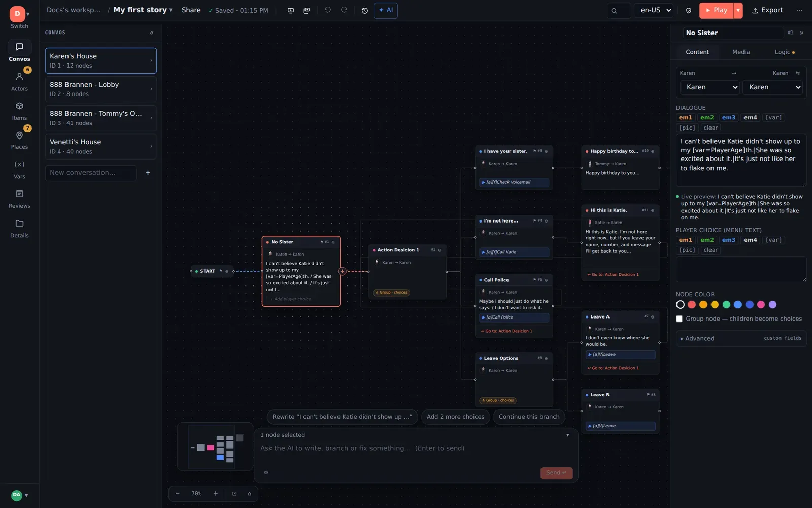Click Add 2 more choices suggestion
Screen dimensions: 812x508
pos(455,417)
